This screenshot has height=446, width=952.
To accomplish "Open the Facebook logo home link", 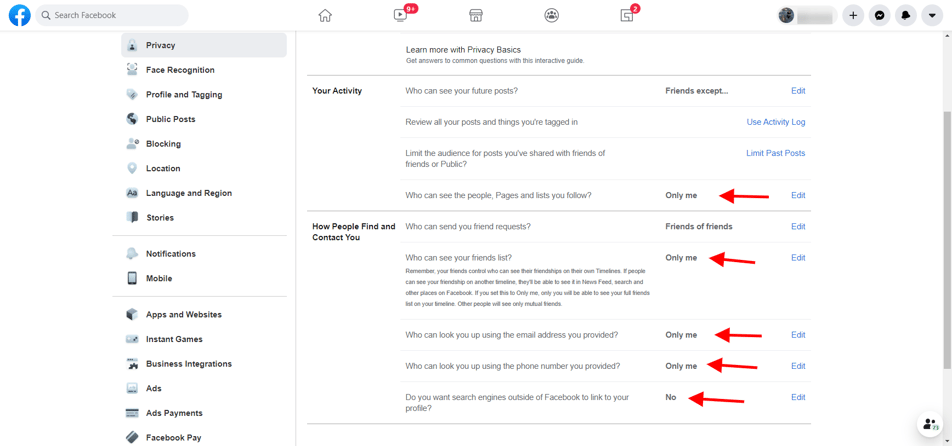I will [19, 15].
